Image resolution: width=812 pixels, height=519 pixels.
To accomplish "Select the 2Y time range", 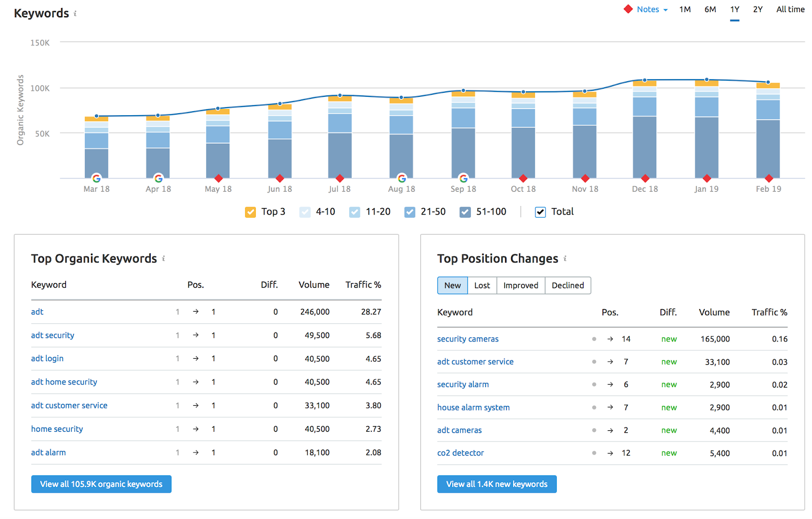I will tap(758, 9).
